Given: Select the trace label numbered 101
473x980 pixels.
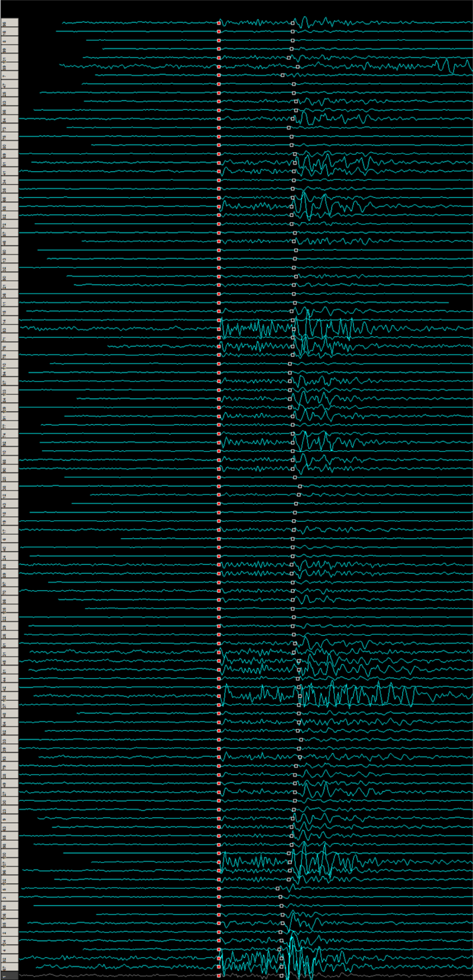Looking at the screenshot, I should 9,57.
